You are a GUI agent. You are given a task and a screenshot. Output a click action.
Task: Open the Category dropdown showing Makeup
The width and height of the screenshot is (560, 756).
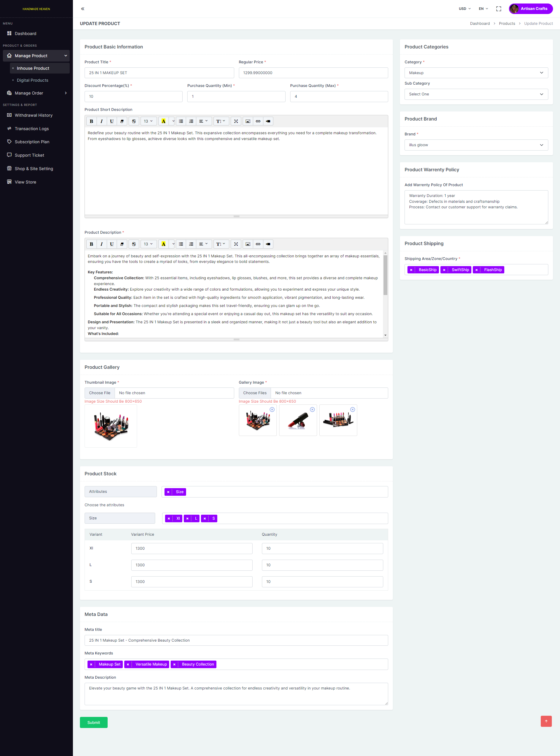[x=476, y=73]
